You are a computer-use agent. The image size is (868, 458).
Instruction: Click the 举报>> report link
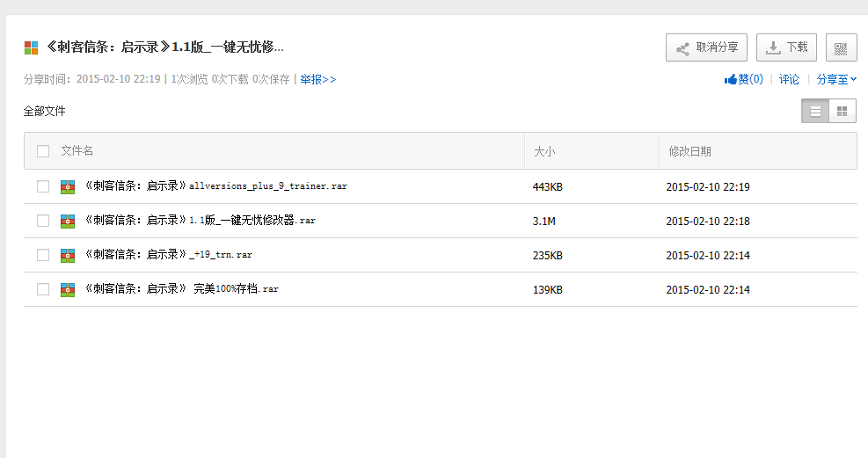317,79
